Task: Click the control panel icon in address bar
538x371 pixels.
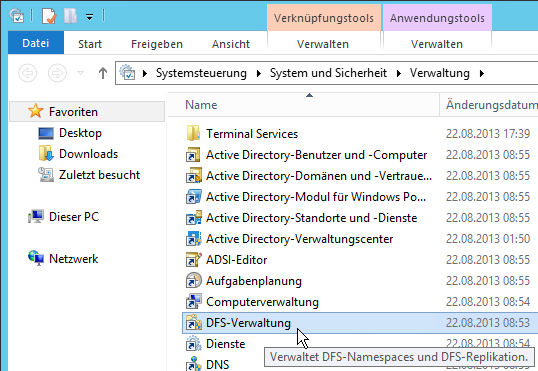Action: [x=127, y=72]
